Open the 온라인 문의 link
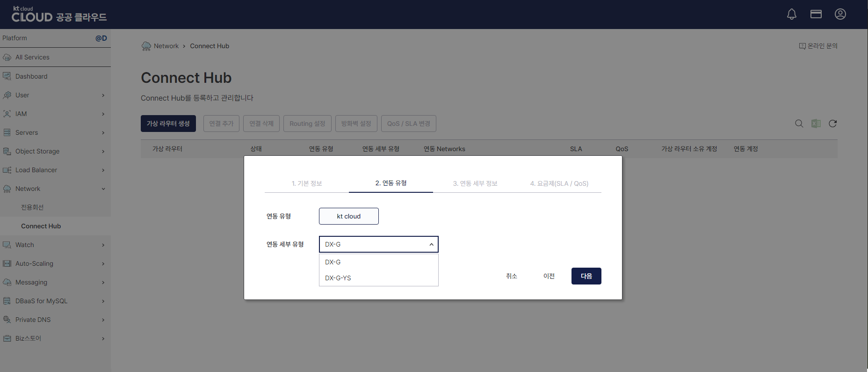The image size is (868, 372). click(x=818, y=46)
